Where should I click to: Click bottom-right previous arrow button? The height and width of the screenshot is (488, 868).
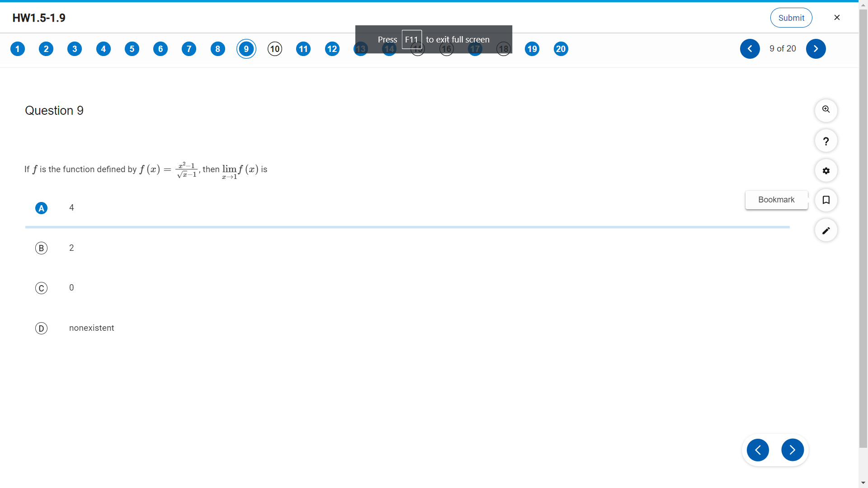click(758, 450)
